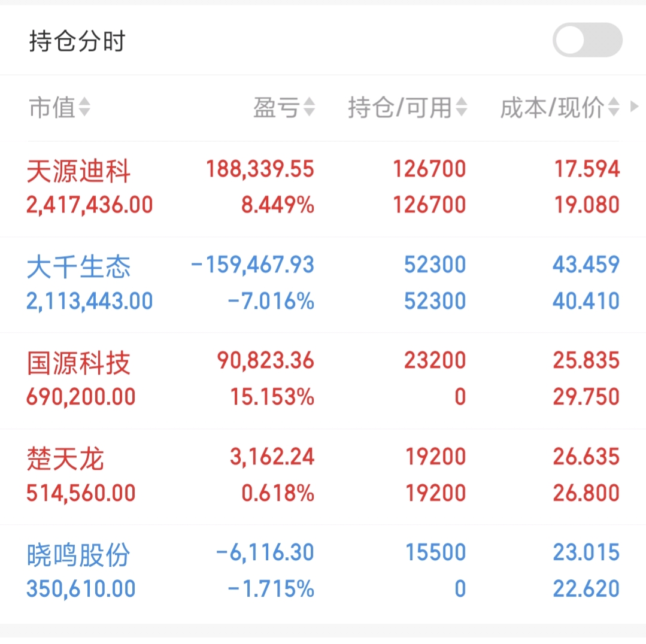This screenshot has height=644, width=646.
Task: Expand more columns with right arrow
Action: click(635, 106)
